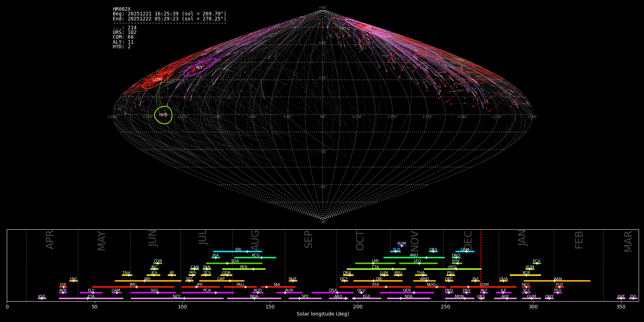This screenshot has width=644, height=322.
Task: Click the green AND shower bar
Action: [414, 257]
